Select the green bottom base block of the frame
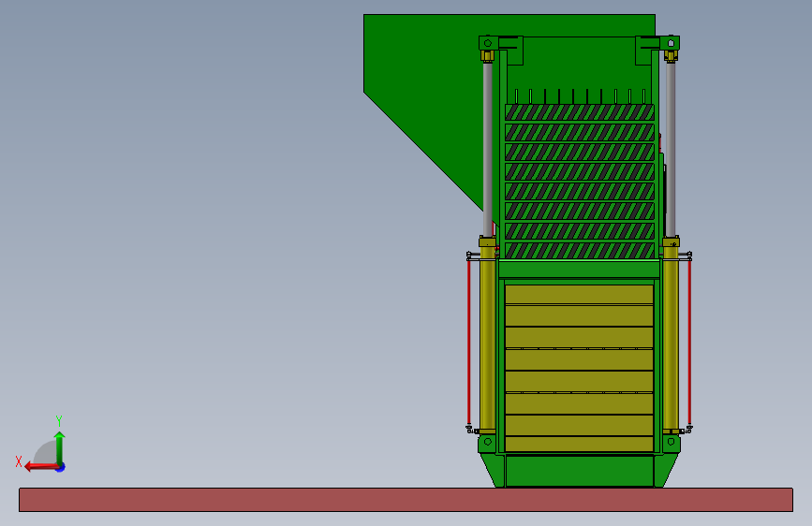Image resolution: width=812 pixels, height=526 pixels. 579,471
